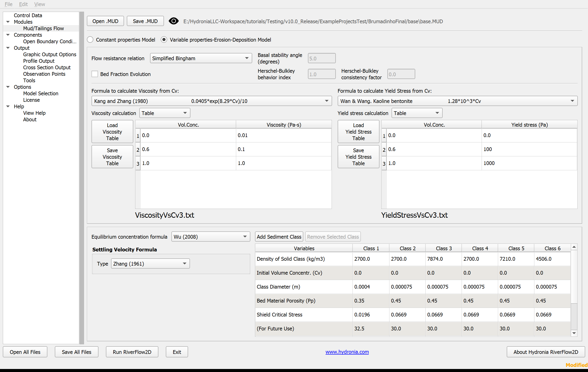Click Run RiverFlow2D button

pyautogui.click(x=132, y=352)
